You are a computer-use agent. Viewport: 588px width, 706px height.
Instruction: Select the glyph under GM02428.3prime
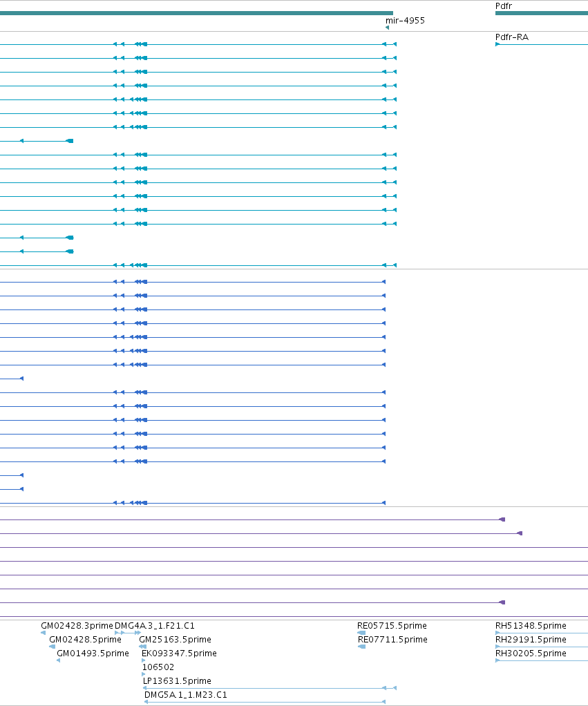coord(44,633)
